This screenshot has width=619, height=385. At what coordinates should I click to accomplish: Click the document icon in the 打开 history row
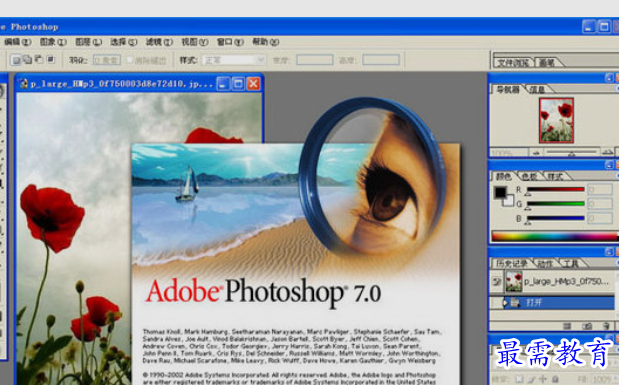[514, 303]
